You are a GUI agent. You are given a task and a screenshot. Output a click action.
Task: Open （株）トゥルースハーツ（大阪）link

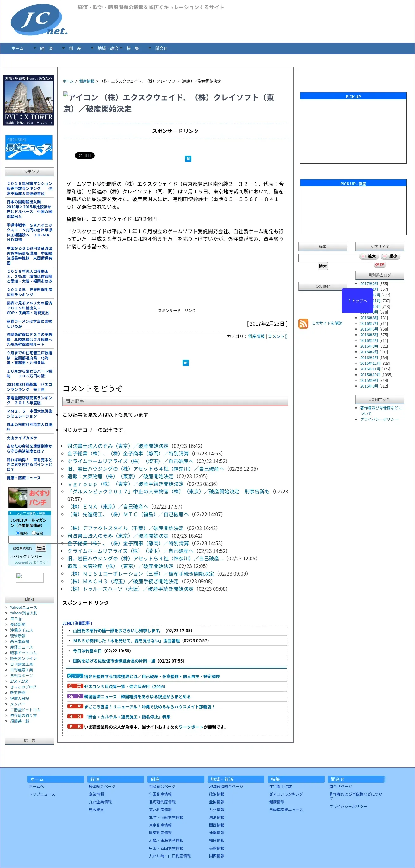tap(130, 589)
